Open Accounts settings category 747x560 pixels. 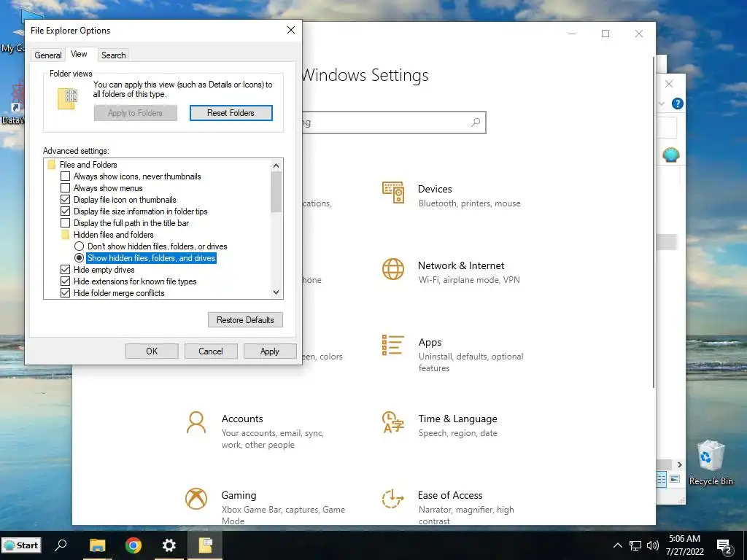click(x=255, y=431)
